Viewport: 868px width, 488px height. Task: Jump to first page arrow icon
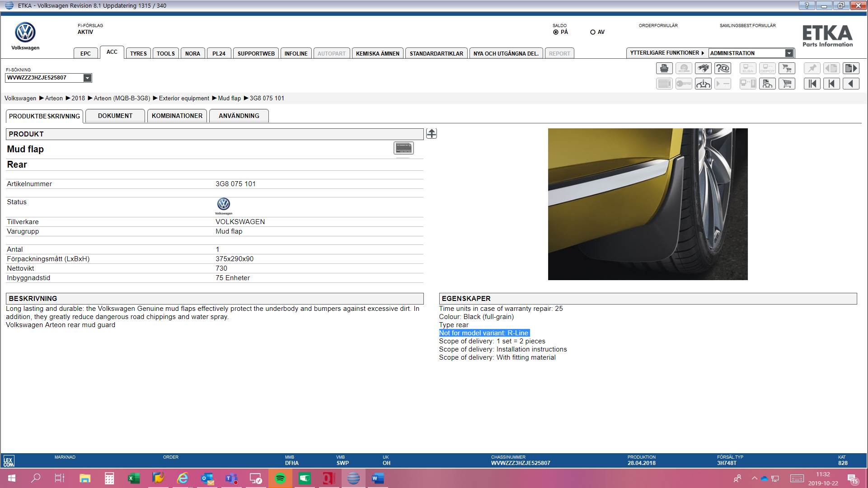(812, 84)
